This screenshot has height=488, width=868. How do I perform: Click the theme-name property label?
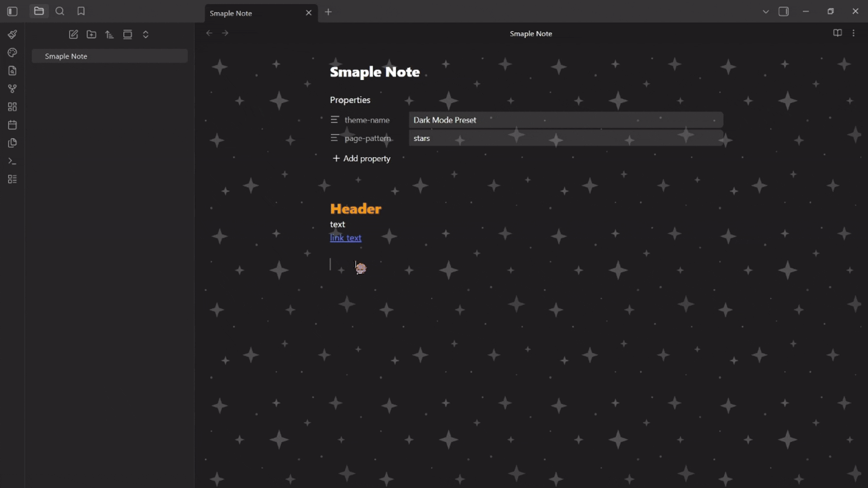click(x=367, y=120)
